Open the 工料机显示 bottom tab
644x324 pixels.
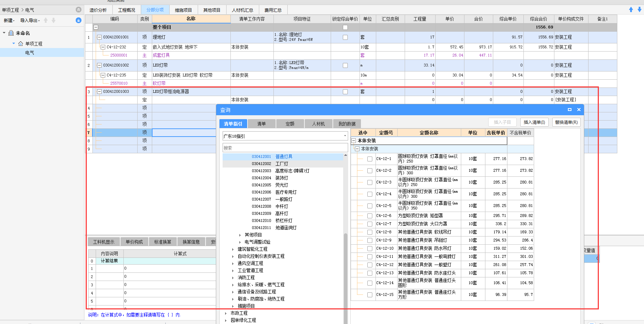click(104, 242)
